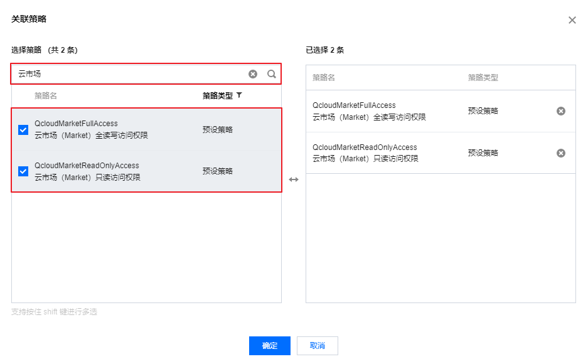The width and height of the screenshot is (588, 364).
Task: Click 预设策略 type of selected QcloudMarketReadOnlyAccess row
Action: pos(483,153)
